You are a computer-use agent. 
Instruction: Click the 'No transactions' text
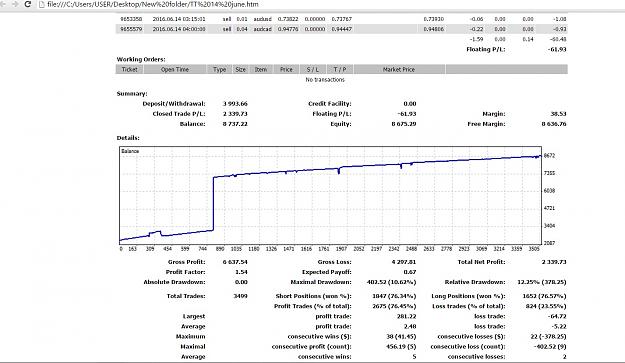(325, 80)
